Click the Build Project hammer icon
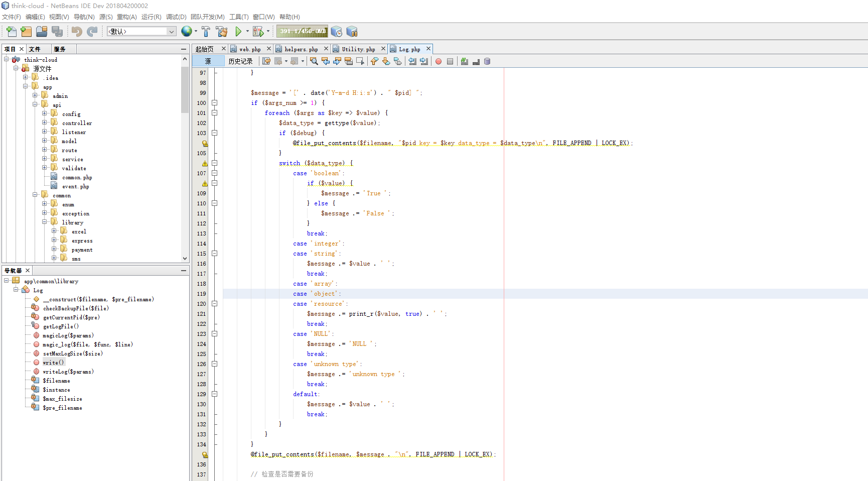868x481 pixels. coord(206,32)
